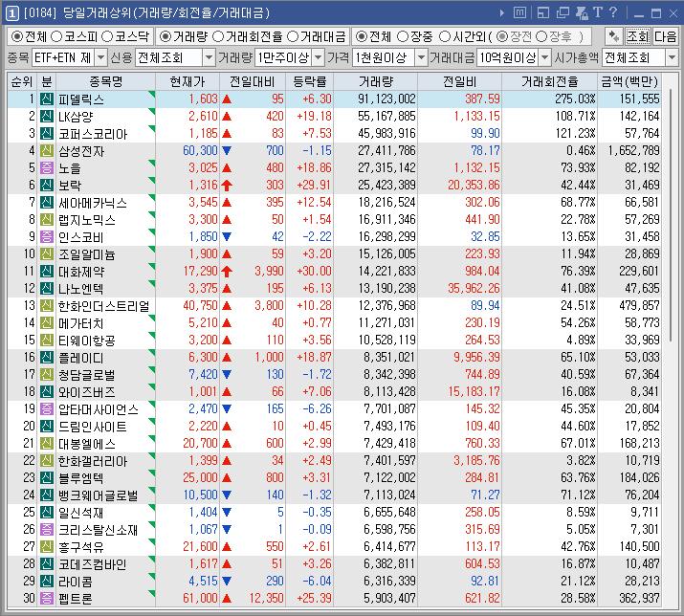Click the 신 badge next to 랩지노믹스
This screenshot has width=684, height=616.
point(47,219)
